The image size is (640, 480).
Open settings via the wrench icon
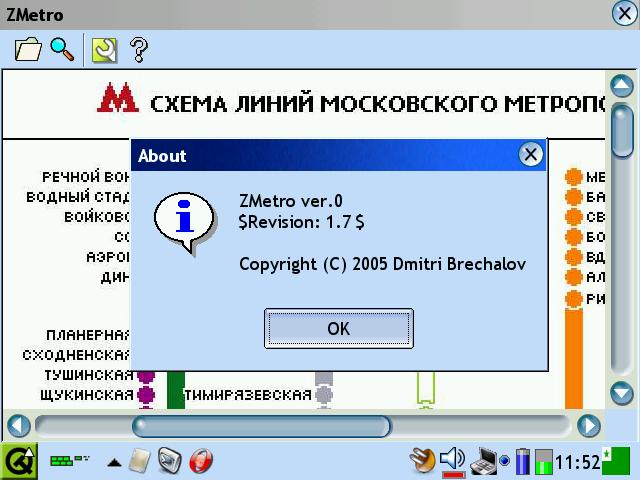(x=104, y=50)
